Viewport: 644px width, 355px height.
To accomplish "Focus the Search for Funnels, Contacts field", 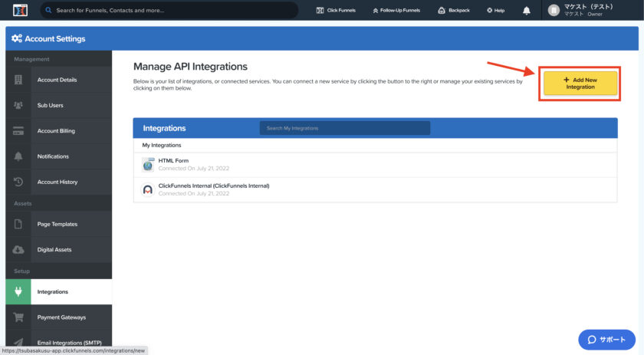I will (x=169, y=10).
